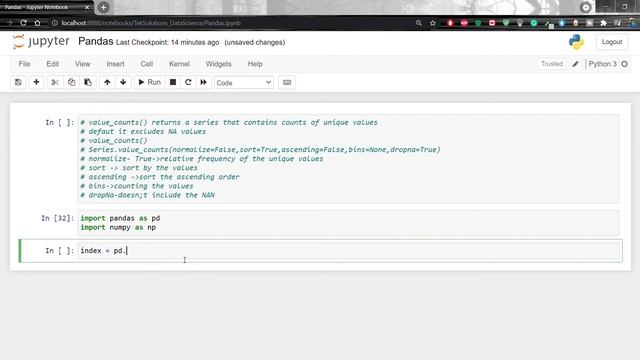
Task: Open the Help menu
Action: 255,64
